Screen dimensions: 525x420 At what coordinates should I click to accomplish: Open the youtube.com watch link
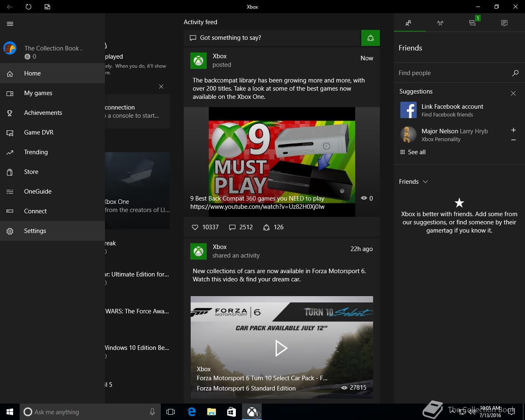click(258, 207)
